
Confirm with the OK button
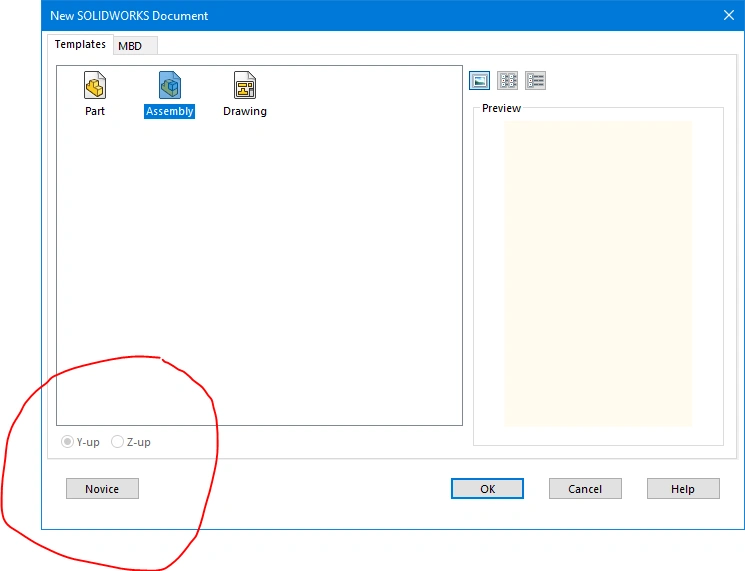point(487,489)
